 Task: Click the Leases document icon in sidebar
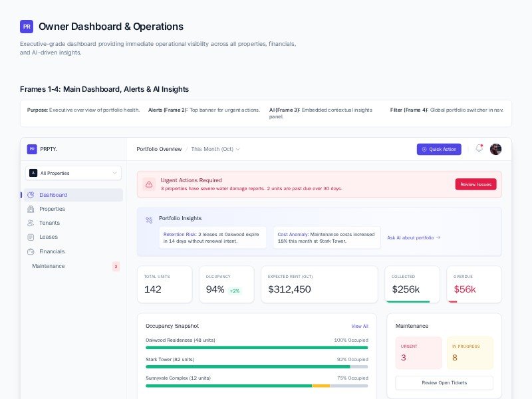click(31, 237)
